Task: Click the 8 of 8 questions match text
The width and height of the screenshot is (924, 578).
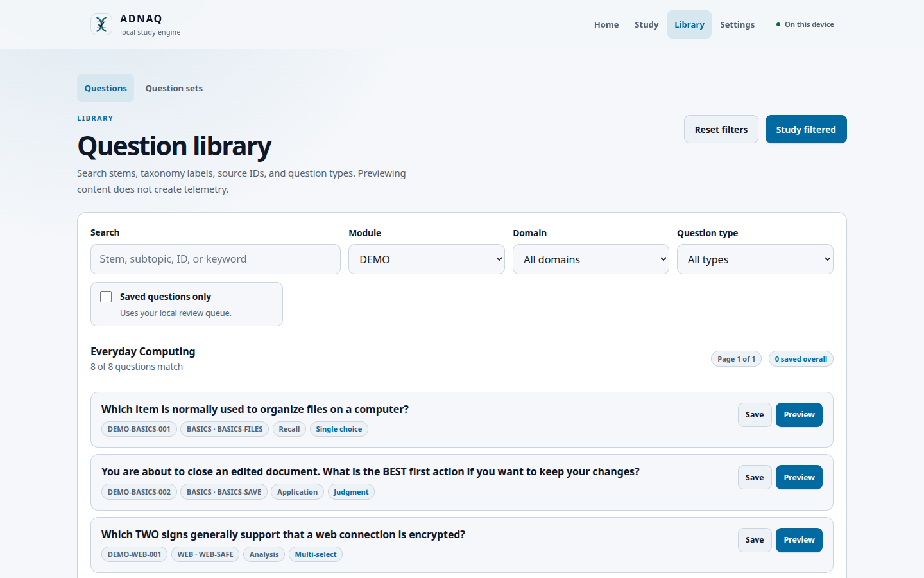Action: [x=137, y=367]
